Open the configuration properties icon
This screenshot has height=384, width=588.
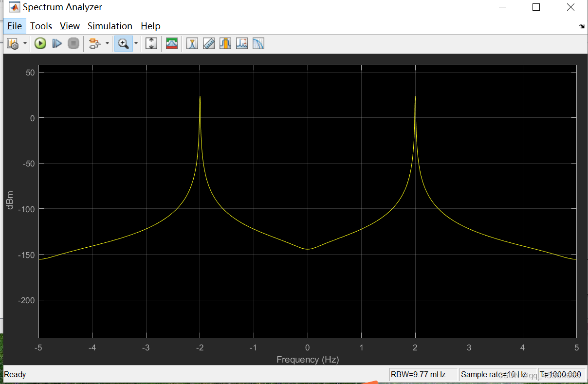coord(13,44)
